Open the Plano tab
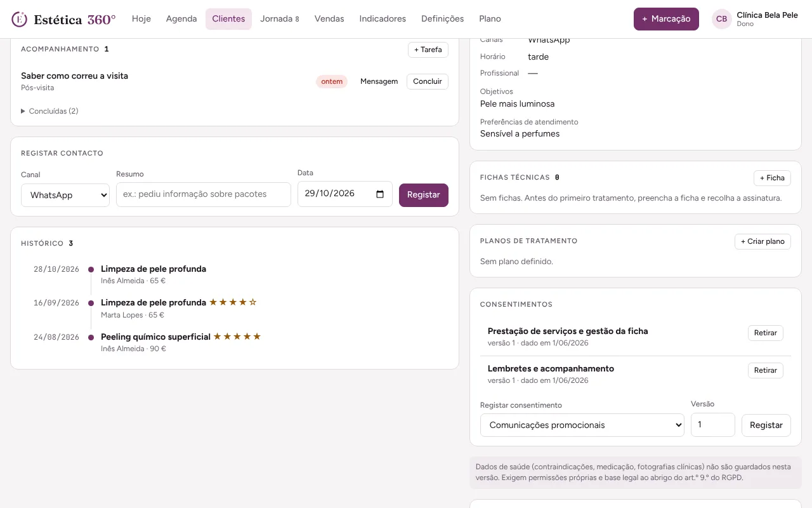 [x=490, y=19]
